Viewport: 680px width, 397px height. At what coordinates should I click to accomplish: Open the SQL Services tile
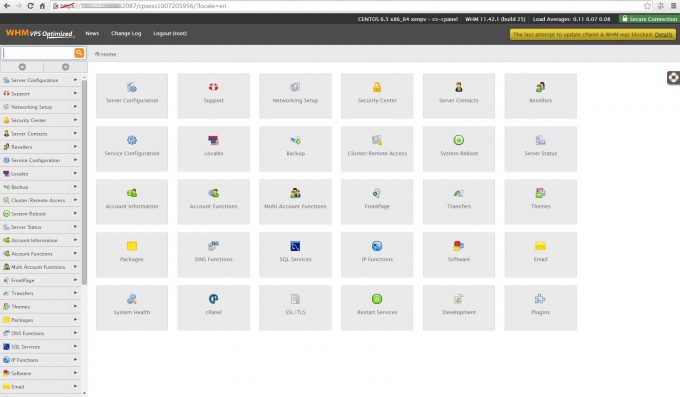[x=295, y=255]
